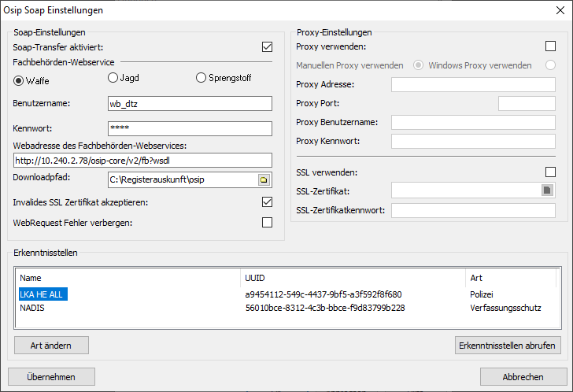Click the Fachbehörden-Webservice web address field
The image size is (573, 392).
pos(142,161)
